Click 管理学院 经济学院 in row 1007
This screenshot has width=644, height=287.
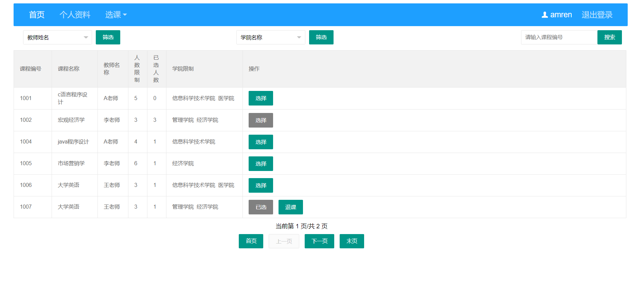pyautogui.click(x=195, y=207)
